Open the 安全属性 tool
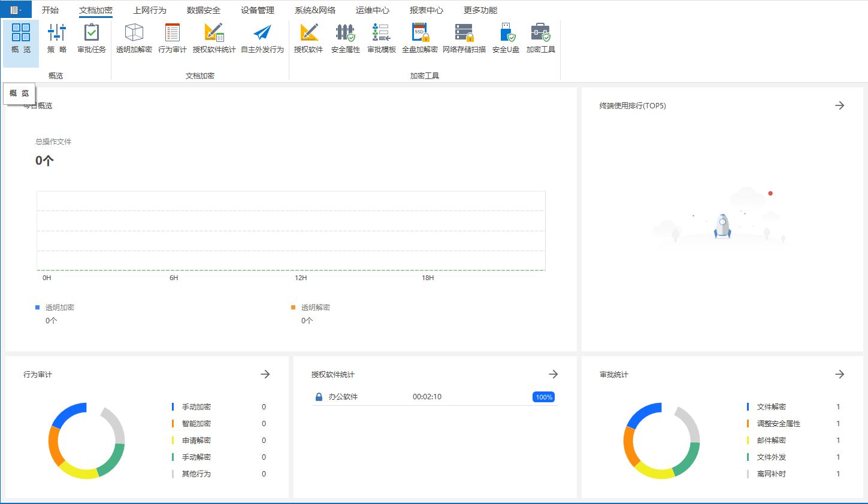Viewport: 868px width, 504px height. [x=345, y=38]
